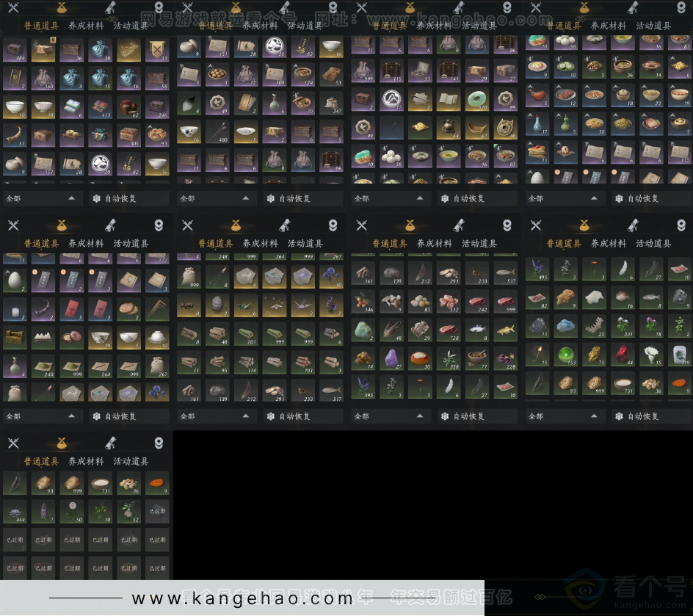Pick the grain sack with count 347
Image resolution: width=693 pixels, height=616 pixels.
pos(331,104)
